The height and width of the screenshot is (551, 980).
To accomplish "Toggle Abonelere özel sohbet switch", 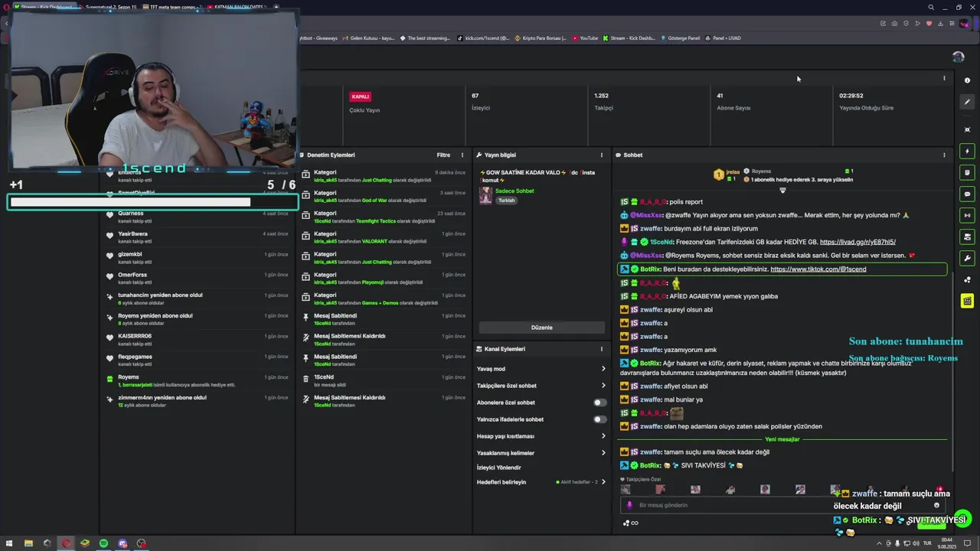I will [599, 403].
